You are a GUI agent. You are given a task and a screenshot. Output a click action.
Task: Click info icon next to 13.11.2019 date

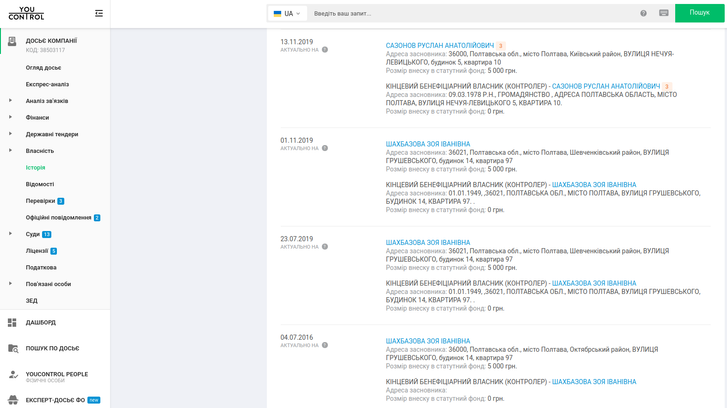point(325,50)
